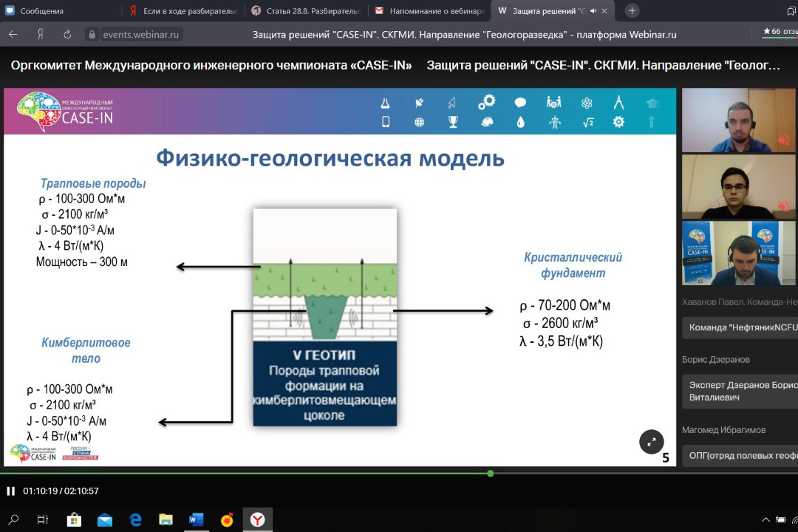
Task: Click the Мощность – 300 м value
Action: [x=81, y=262]
